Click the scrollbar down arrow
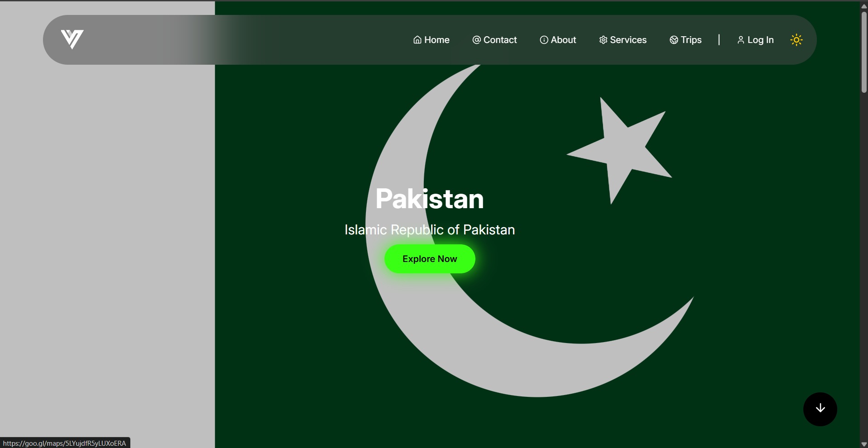 [x=864, y=444]
